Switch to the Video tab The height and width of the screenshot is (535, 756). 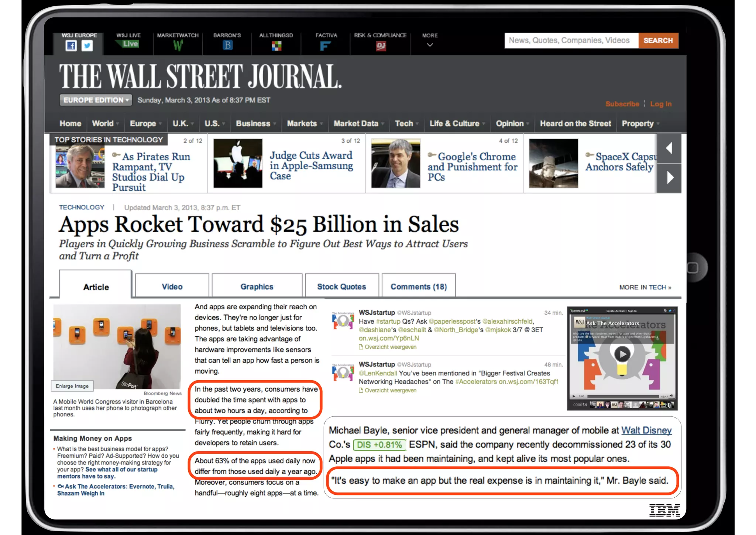pos(172,286)
